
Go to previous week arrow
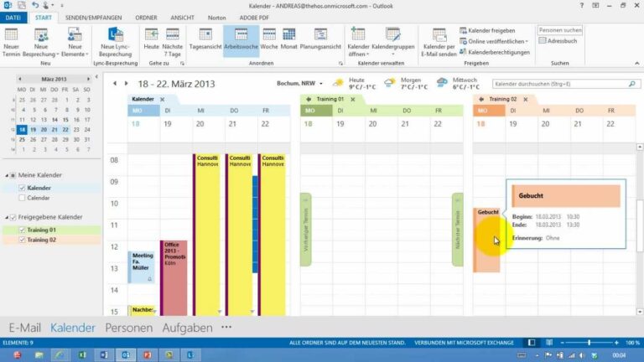click(x=115, y=83)
